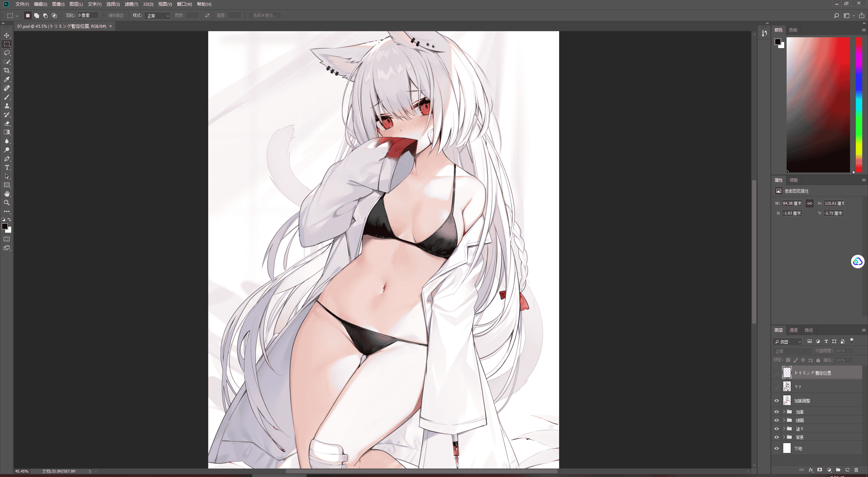Select the Eraser tool
Viewport: 868px width, 477px height.
[7, 124]
